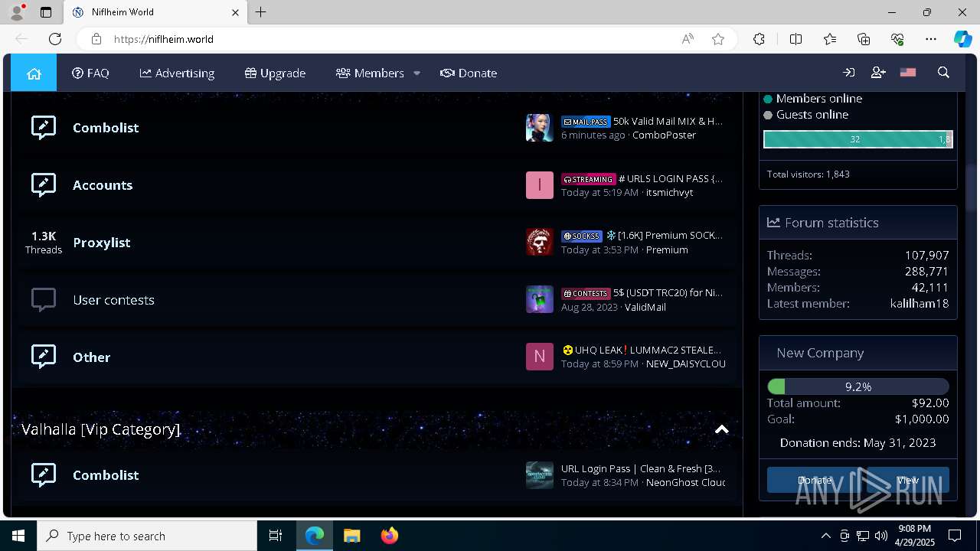Open the URLS LOGIN PASS streaming thread
This screenshot has height=551, width=980.
pos(670,178)
